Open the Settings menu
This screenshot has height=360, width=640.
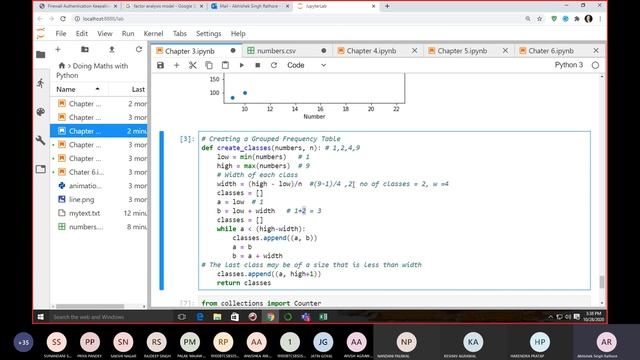(x=208, y=33)
